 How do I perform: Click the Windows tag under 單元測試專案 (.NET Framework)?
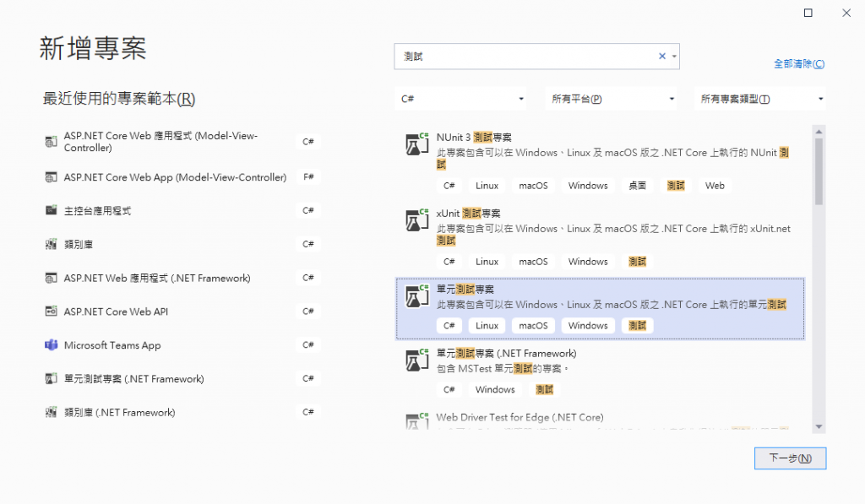[x=495, y=390]
